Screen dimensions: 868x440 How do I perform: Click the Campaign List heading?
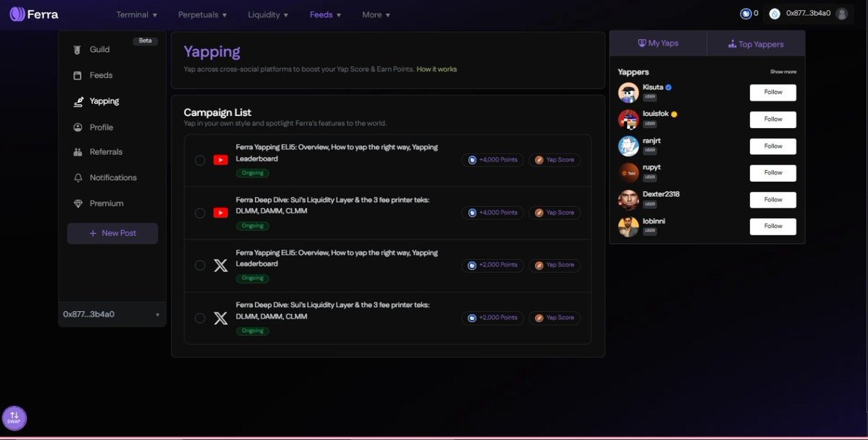pyautogui.click(x=218, y=112)
